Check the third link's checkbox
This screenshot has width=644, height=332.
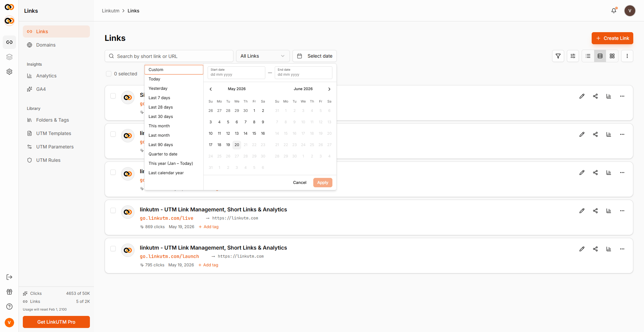coord(113,172)
